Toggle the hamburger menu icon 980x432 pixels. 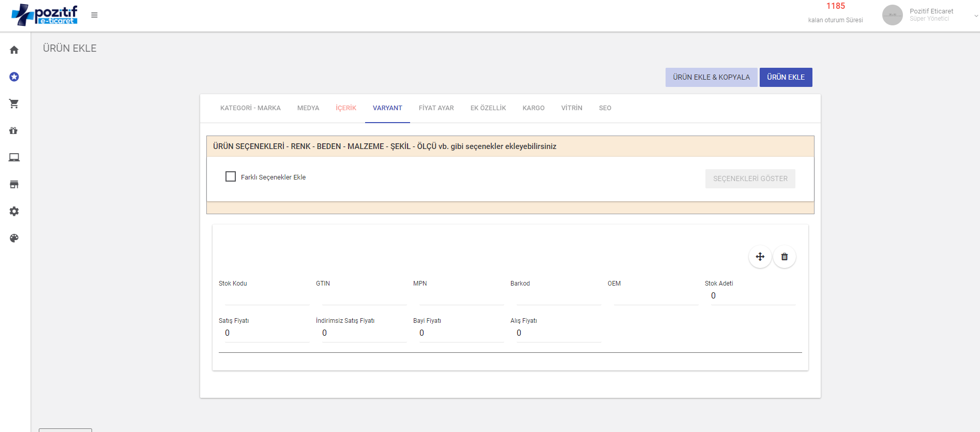point(94,15)
